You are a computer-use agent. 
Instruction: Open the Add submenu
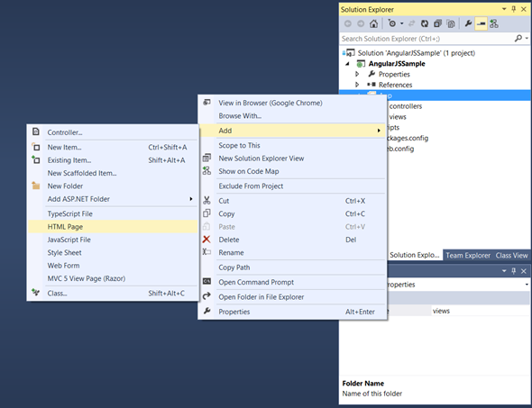(292, 131)
